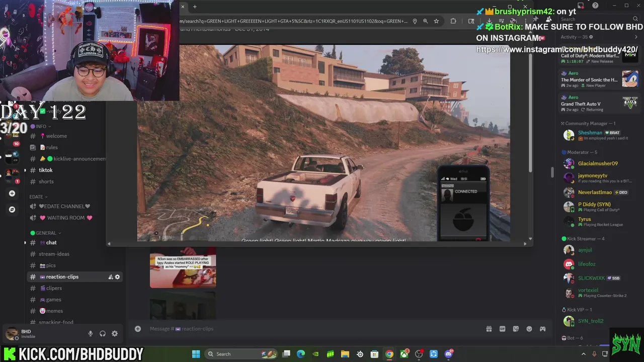Click Add a Server plus button
644x362 pixels.
point(12,194)
